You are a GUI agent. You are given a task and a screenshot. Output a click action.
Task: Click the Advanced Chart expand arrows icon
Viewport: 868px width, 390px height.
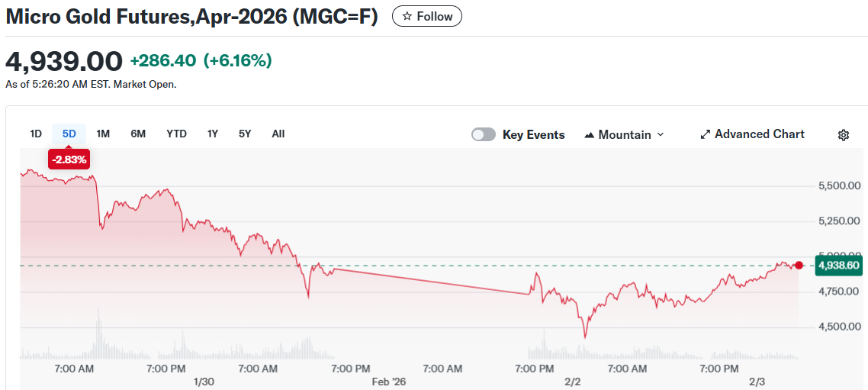coord(705,134)
